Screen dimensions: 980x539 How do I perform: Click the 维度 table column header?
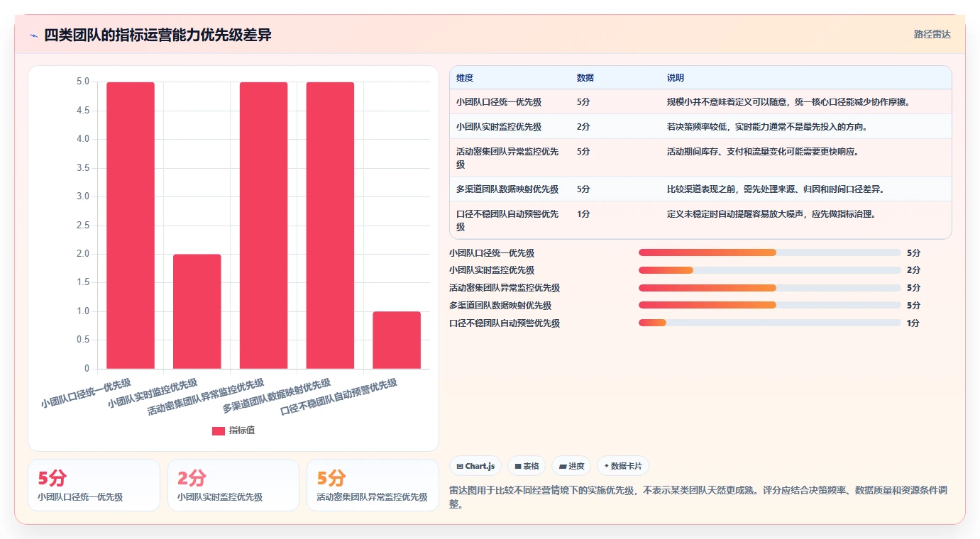coord(465,78)
